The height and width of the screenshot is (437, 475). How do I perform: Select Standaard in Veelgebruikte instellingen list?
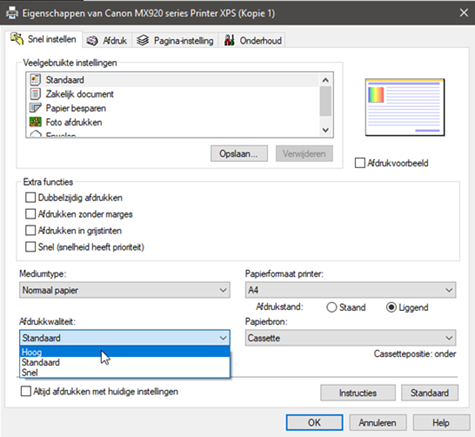172,80
